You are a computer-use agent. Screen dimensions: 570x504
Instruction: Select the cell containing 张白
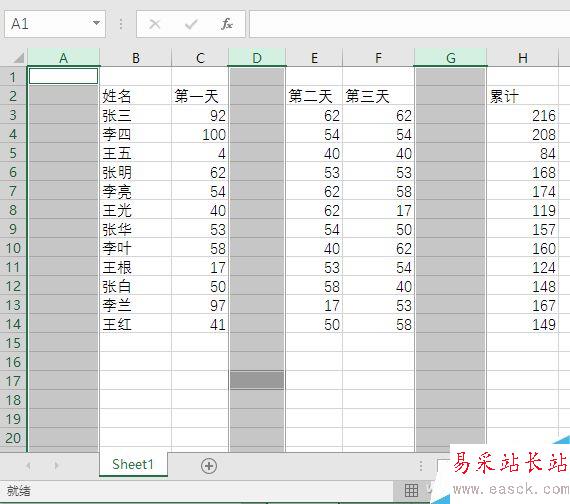(135, 286)
